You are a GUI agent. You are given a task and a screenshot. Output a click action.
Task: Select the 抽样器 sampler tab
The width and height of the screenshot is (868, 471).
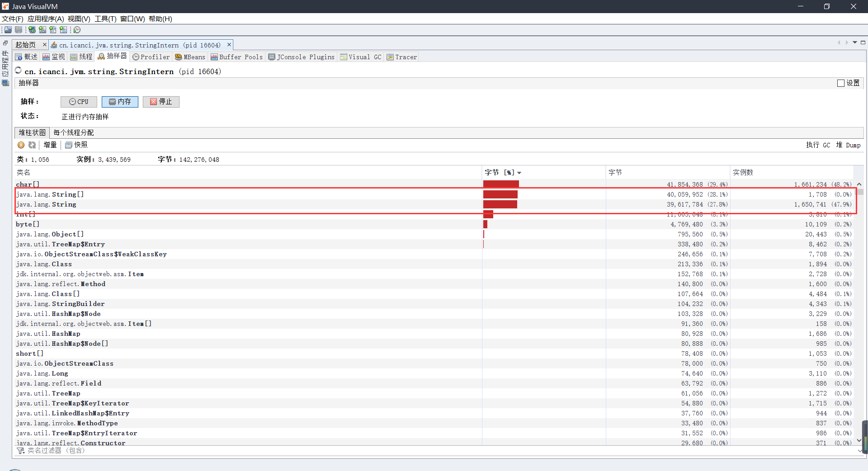pyautogui.click(x=113, y=56)
